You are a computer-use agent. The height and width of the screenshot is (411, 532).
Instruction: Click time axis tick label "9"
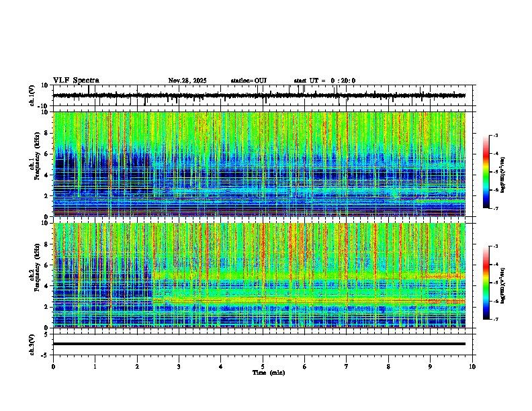point(430,367)
